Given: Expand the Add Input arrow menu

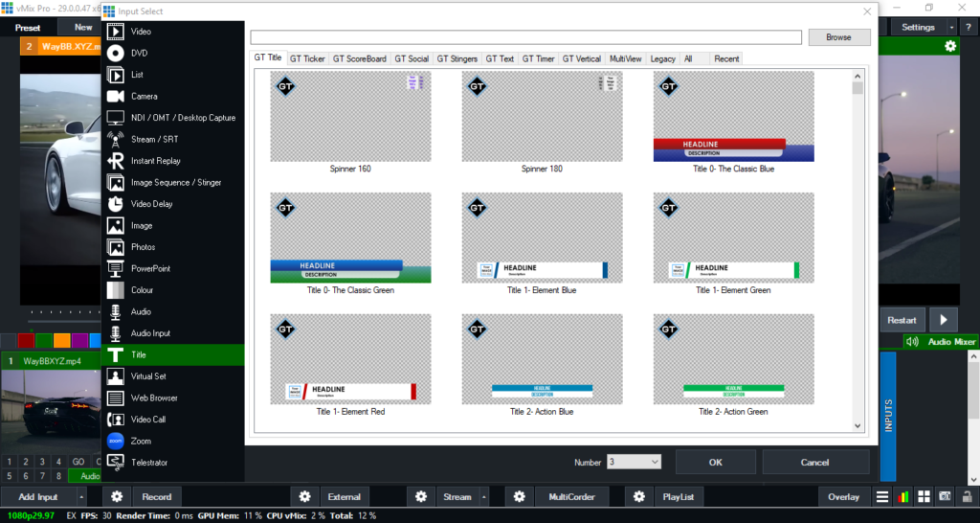Looking at the screenshot, I should click(x=80, y=497).
